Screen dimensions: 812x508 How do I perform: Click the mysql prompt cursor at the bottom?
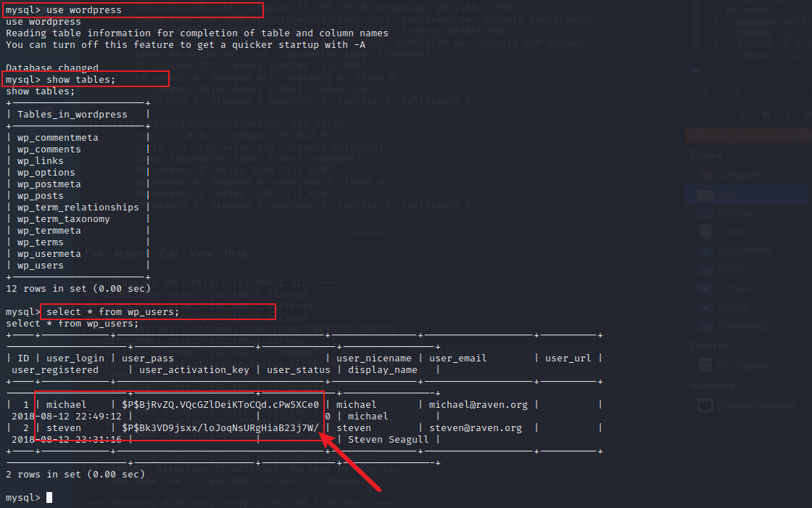click(x=49, y=498)
